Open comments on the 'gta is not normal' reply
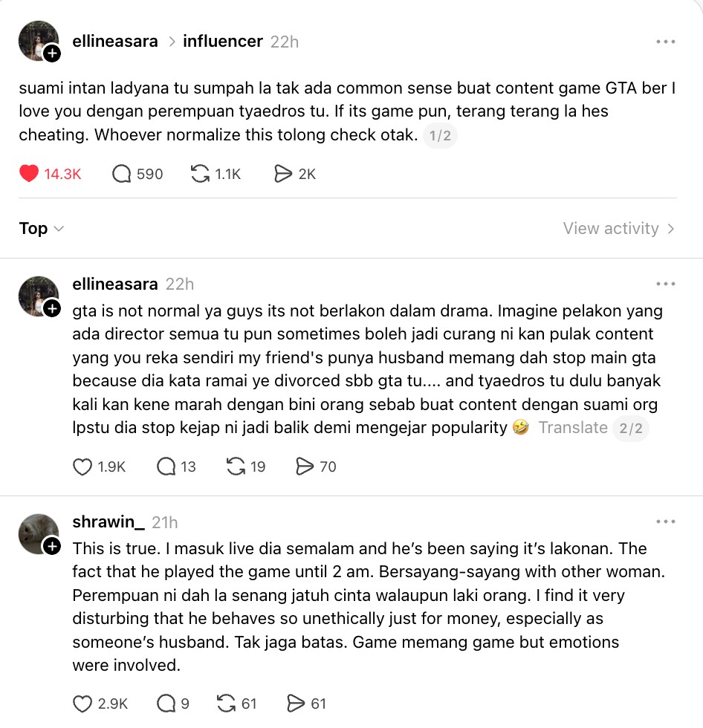This screenshot has width=703, height=728. (166, 467)
